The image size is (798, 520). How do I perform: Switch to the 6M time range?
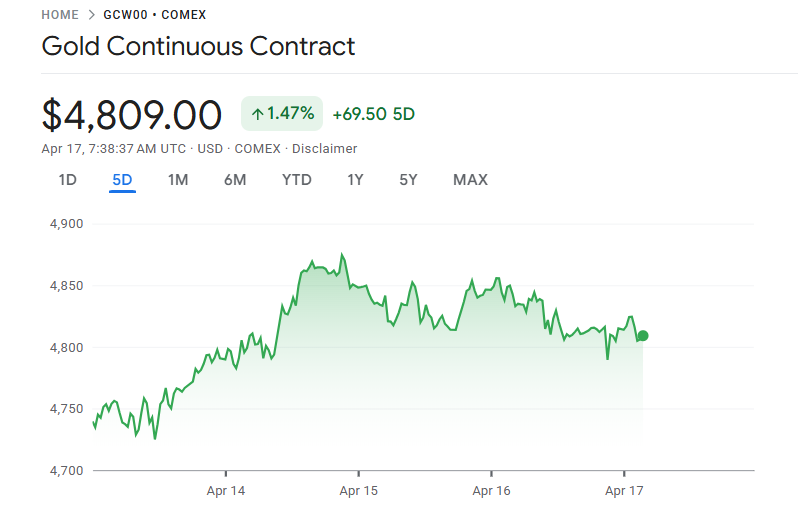[235, 180]
